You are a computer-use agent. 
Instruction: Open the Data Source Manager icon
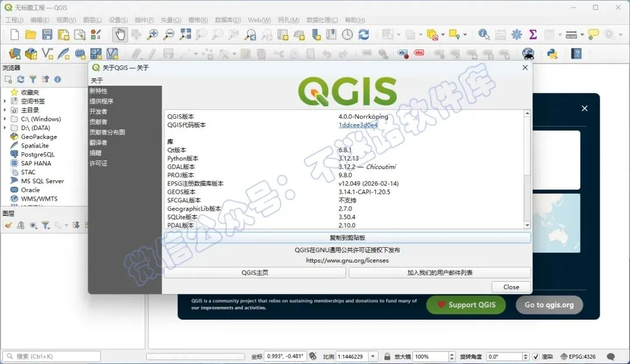tap(15, 54)
